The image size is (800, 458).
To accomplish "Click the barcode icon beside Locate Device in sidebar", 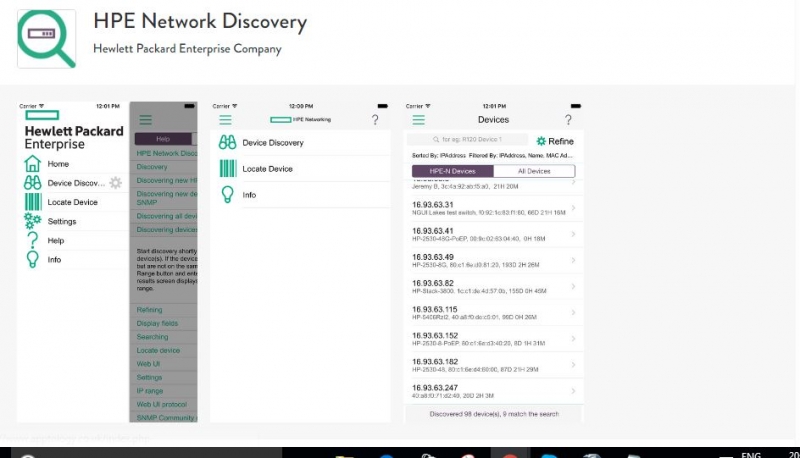I will (x=32, y=202).
